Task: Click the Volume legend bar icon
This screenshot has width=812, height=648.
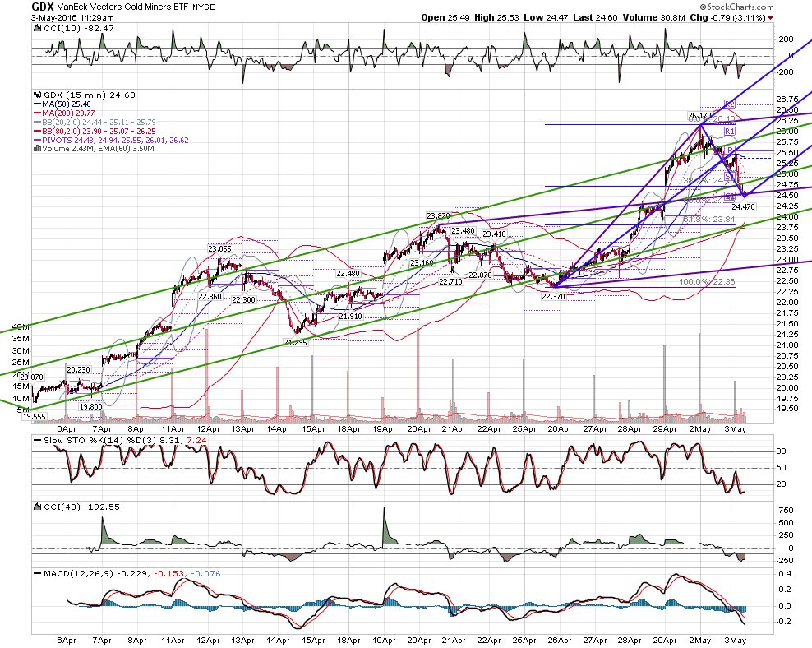Action: pos(37,149)
